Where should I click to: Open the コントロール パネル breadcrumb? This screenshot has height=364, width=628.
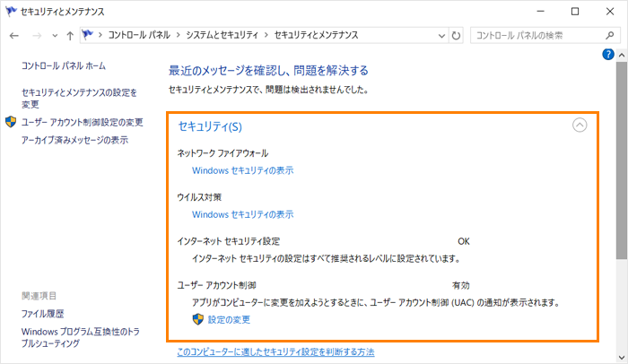pyautogui.click(x=139, y=35)
